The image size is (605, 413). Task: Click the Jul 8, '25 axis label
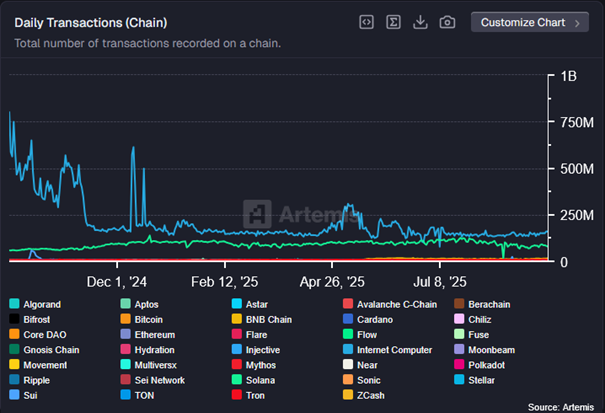(x=440, y=282)
